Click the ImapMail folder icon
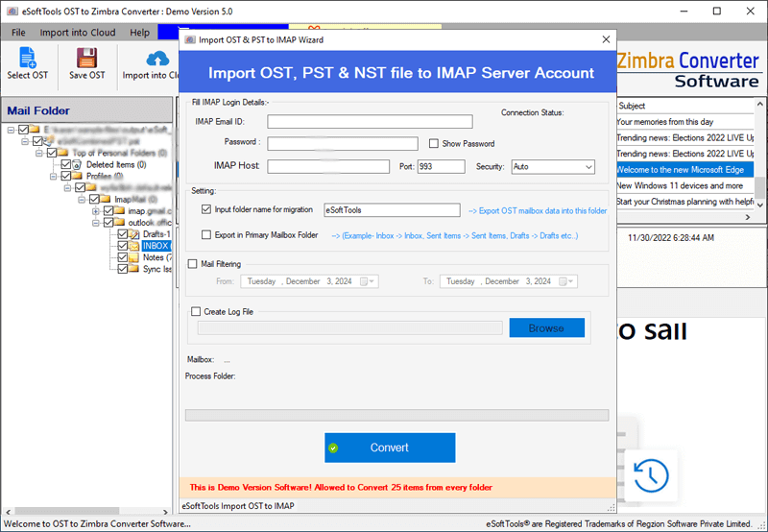Screen dimensions: 768x532 105,199
